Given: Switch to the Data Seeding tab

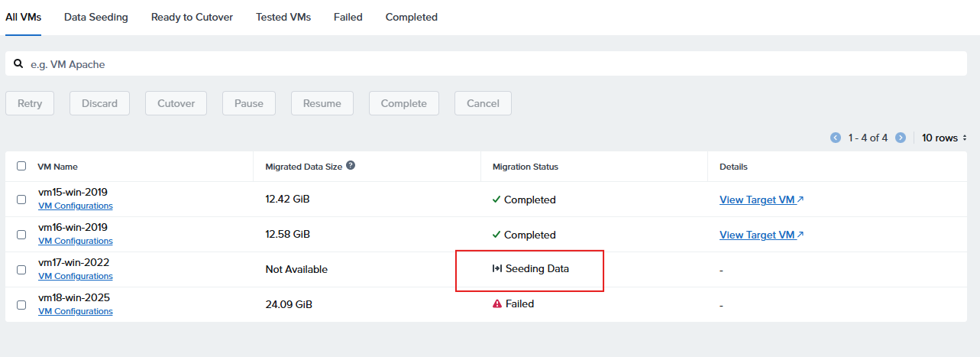Looking at the screenshot, I should click(x=96, y=17).
